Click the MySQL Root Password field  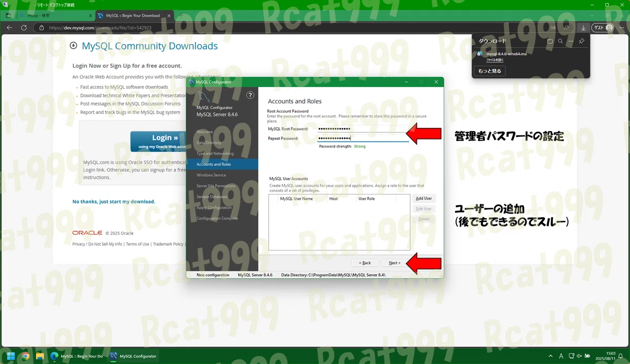tap(363, 129)
